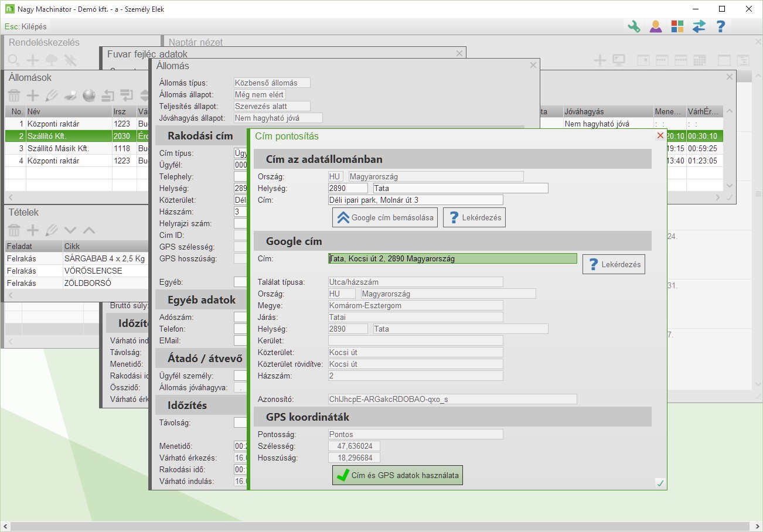Open the colorful four-squares modules icon
763x532 pixels.
pos(677,26)
